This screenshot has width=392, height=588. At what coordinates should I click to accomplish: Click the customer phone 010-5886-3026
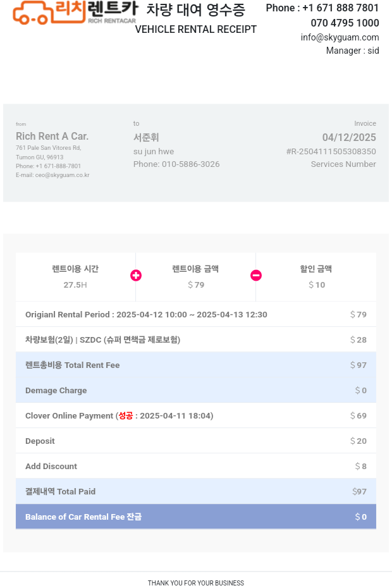coord(190,164)
